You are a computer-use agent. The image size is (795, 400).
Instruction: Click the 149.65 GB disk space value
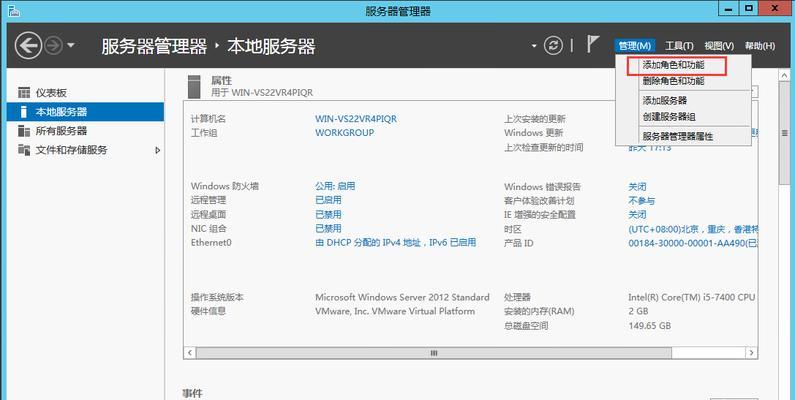649,325
